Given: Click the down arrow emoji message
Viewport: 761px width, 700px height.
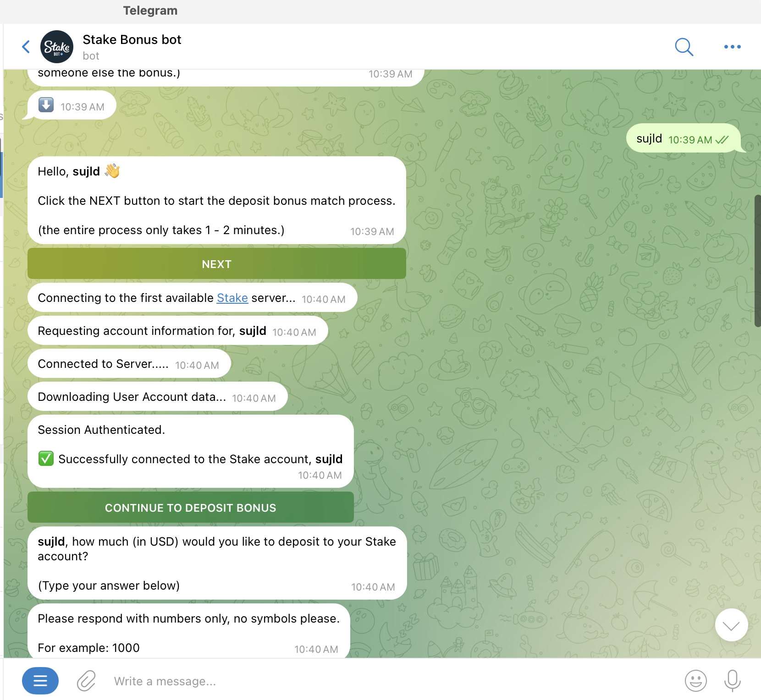Looking at the screenshot, I should pos(72,105).
